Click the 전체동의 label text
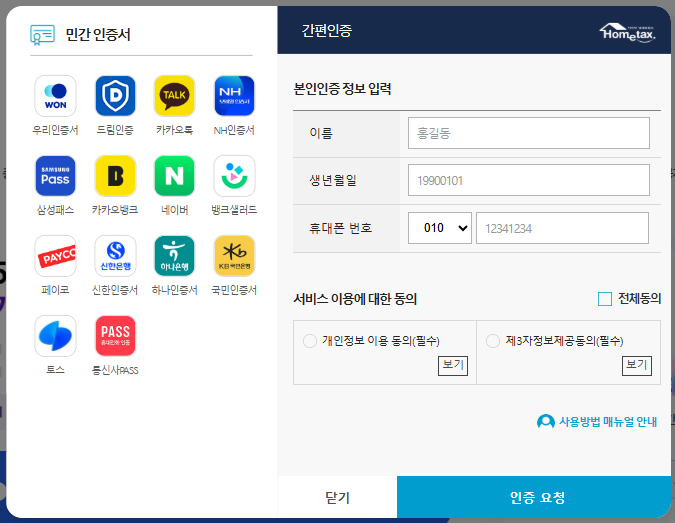Screen dimensions: 675x523 [639, 298]
